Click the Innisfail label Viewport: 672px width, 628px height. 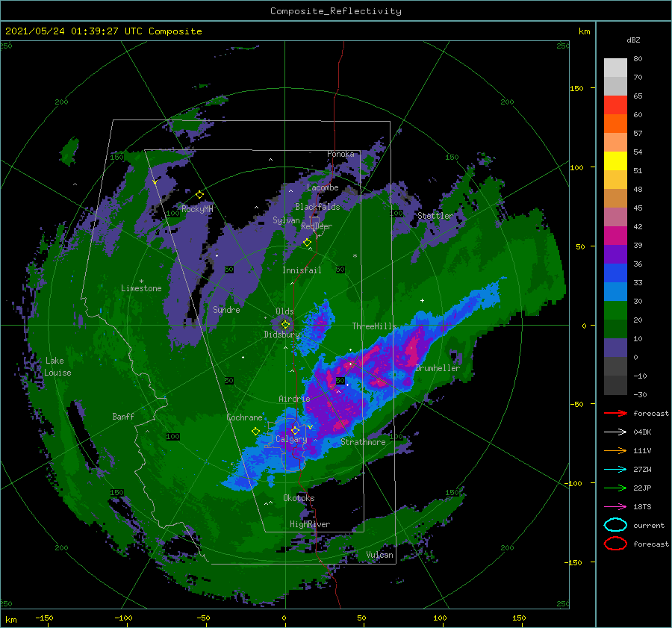(x=302, y=270)
